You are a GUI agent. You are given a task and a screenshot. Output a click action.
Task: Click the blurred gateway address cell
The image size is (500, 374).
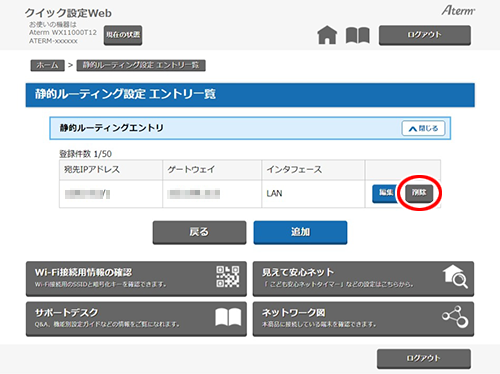click(212, 194)
